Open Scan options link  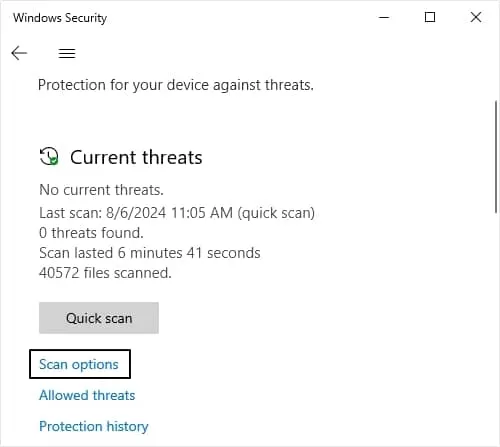(x=79, y=364)
